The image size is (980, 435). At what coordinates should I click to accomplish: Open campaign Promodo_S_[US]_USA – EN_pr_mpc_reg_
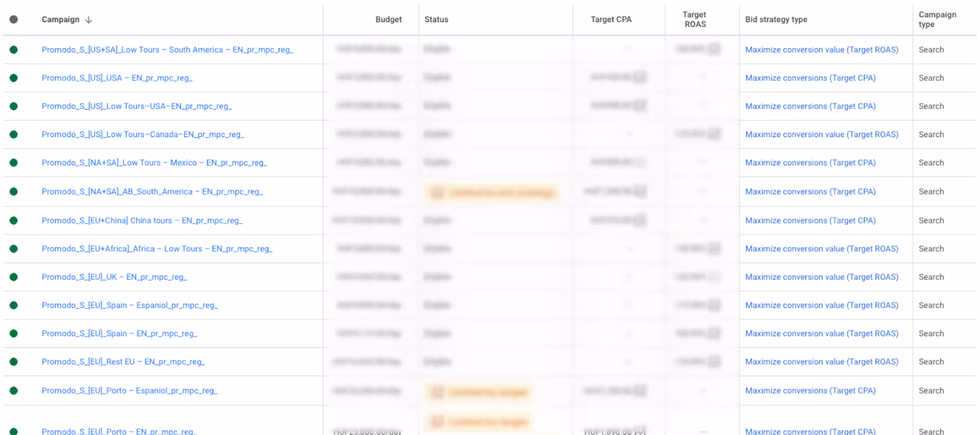point(117,78)
